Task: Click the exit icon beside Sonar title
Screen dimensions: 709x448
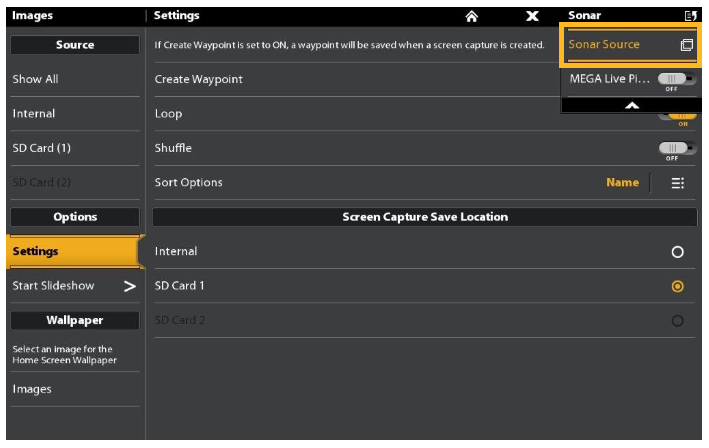Action: click(x=688, y=15)
